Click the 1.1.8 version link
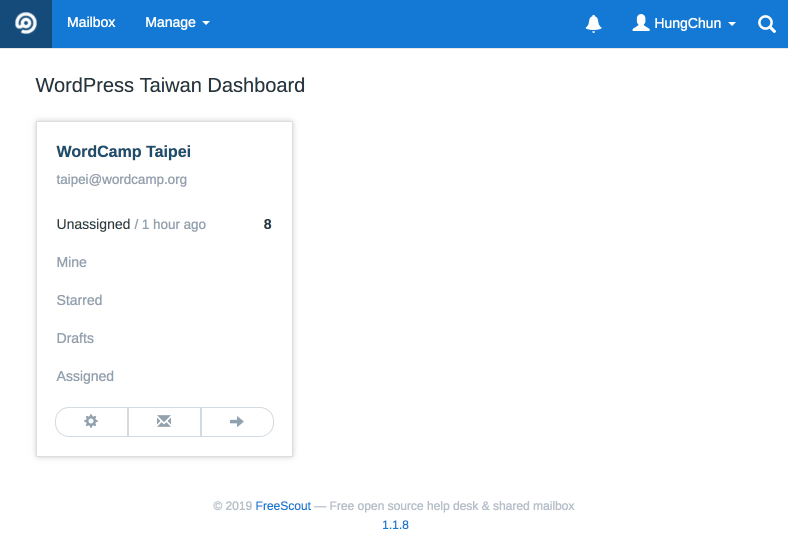 (x=395, y=525)
